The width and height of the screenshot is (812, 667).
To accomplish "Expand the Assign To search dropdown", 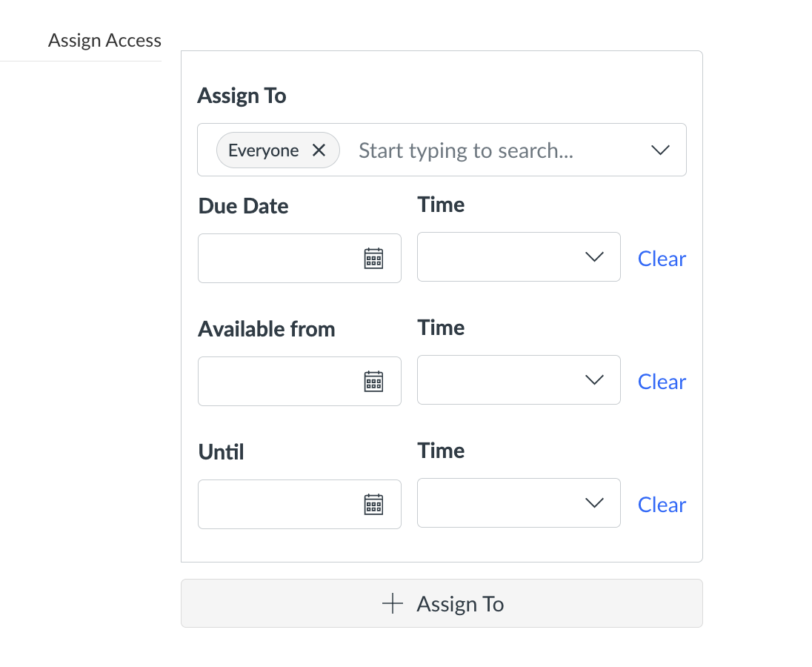I will point(659,150).
